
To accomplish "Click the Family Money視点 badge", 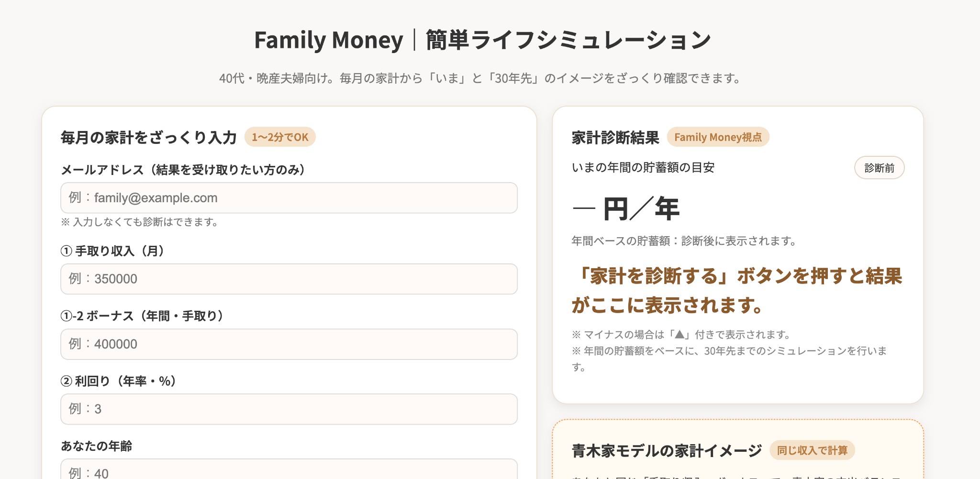I will tap(718, 137).
